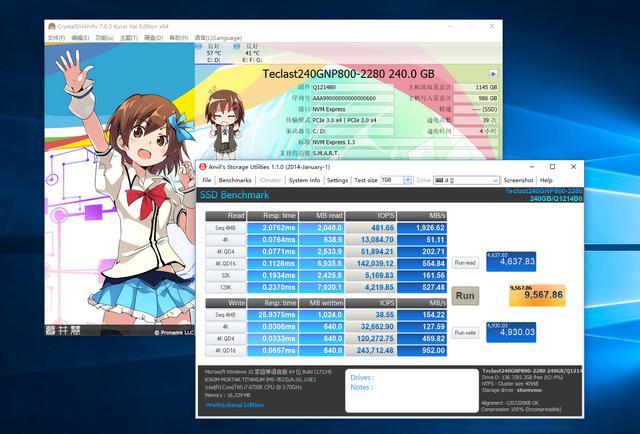Open the Drive selection combo box
Screen dimensions: 640x434
point(466,180)
